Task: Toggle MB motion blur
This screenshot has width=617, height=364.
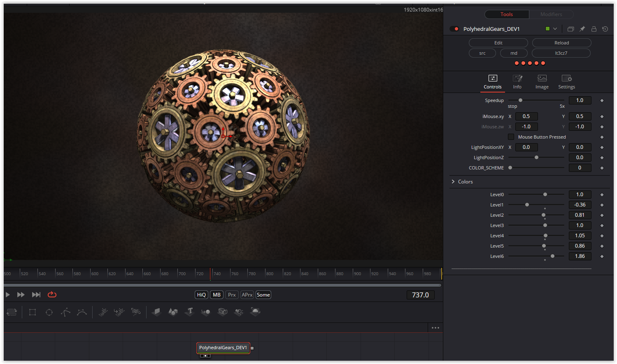Action: tap(217, 295)
